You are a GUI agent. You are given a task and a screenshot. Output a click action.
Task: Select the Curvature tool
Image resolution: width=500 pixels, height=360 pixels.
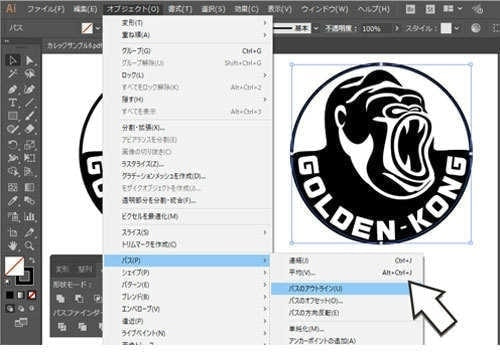29,89
